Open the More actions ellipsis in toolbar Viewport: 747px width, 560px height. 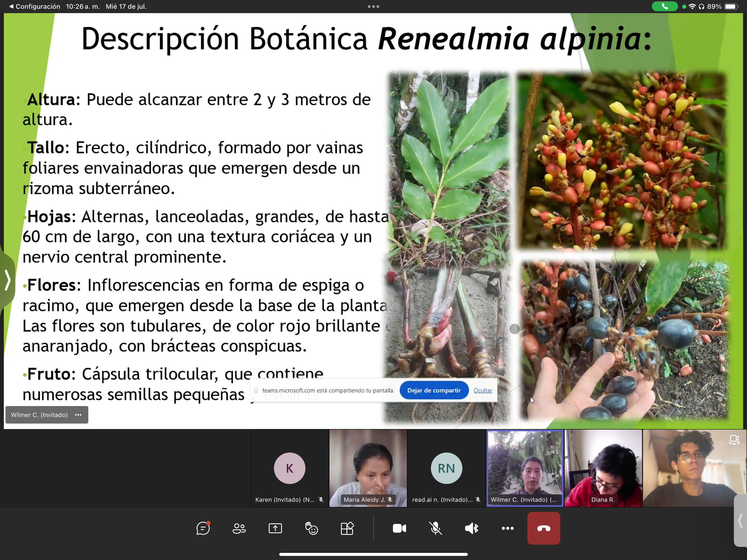(x=507, y=528)
